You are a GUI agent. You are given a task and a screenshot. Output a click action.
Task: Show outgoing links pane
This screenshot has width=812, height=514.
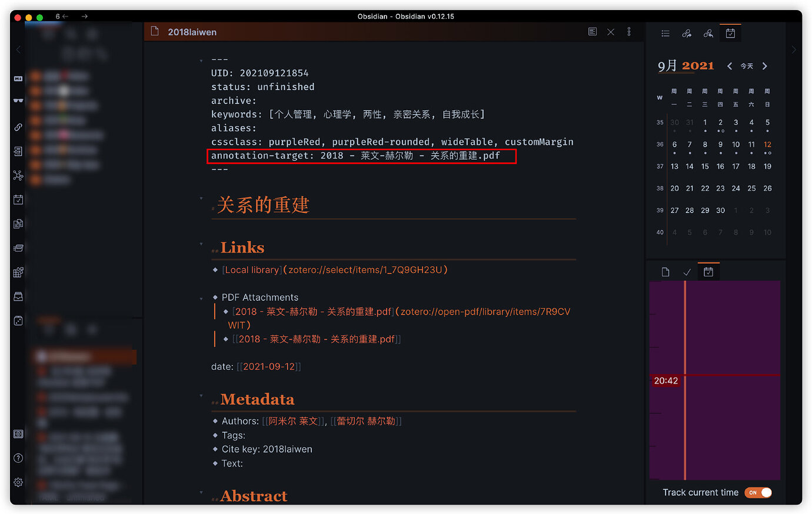pos(687,33)
